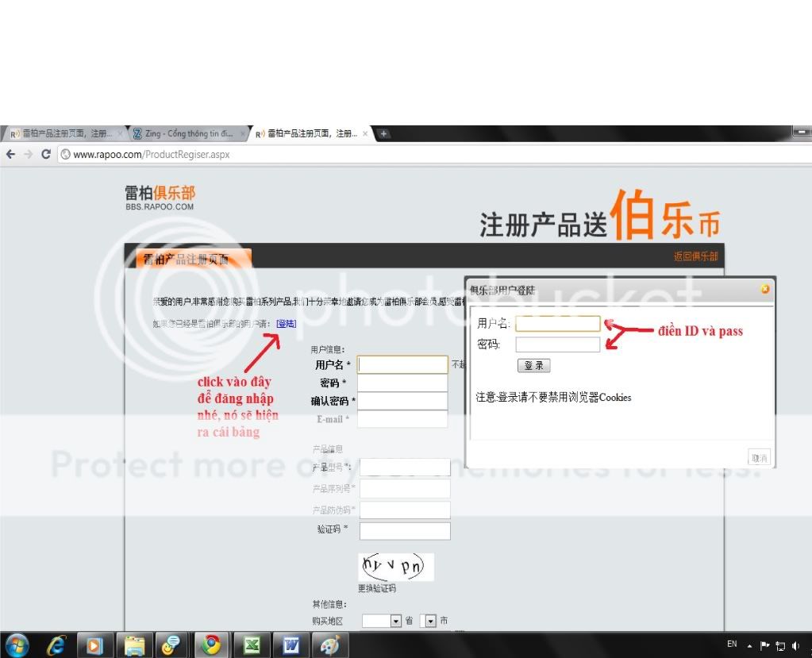The height and width of the screenshot is (658, 812).
Task: Open Windows Media Player from taskbar
Action: [x=94, y=645]
